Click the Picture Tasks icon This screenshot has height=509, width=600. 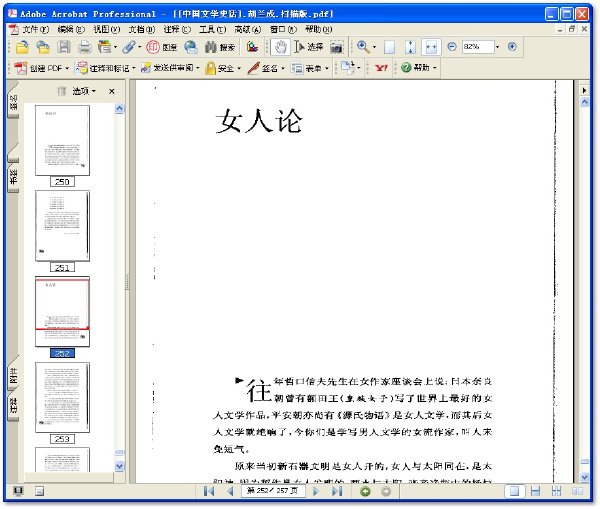point(252,47)
